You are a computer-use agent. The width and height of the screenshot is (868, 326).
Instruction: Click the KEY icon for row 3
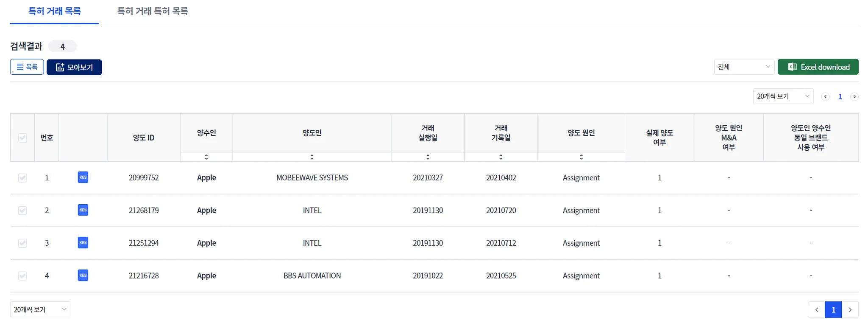tap(83, 243)
